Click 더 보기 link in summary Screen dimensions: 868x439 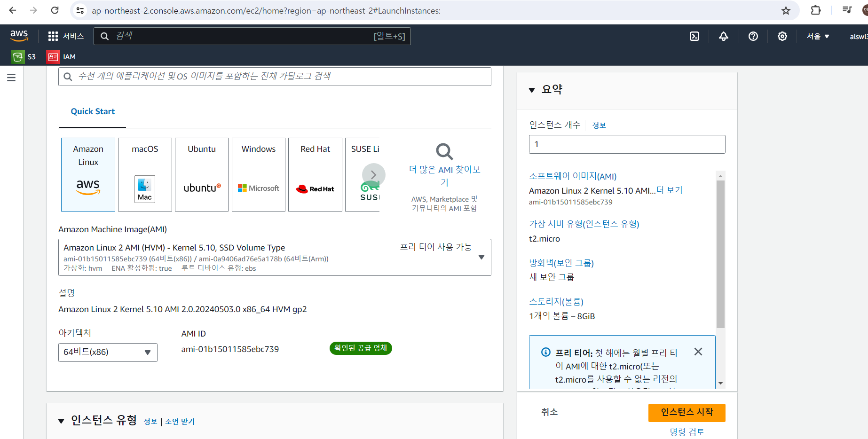(670, 190)
